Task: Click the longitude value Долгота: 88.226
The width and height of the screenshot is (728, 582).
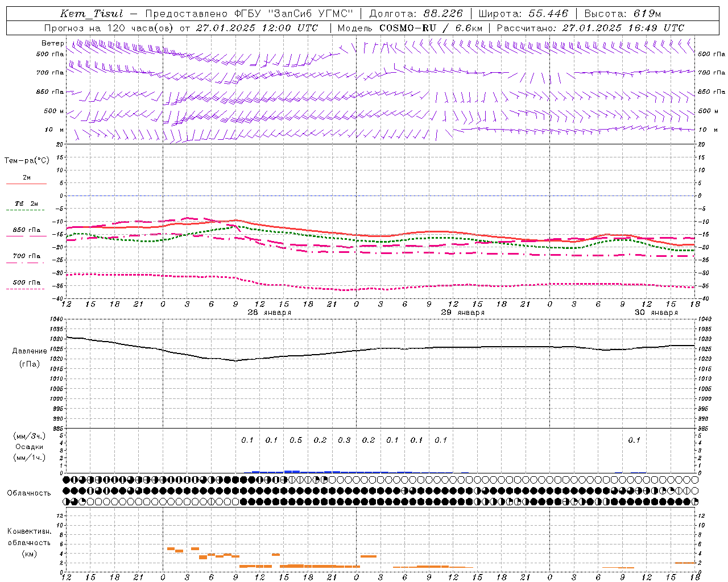Action: pos(416,14)
